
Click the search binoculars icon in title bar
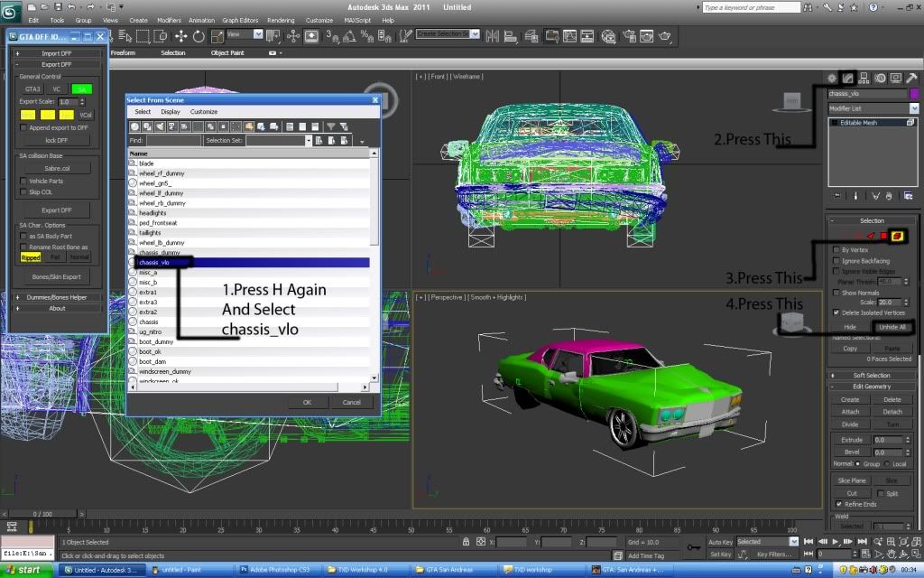pos(808,7)
